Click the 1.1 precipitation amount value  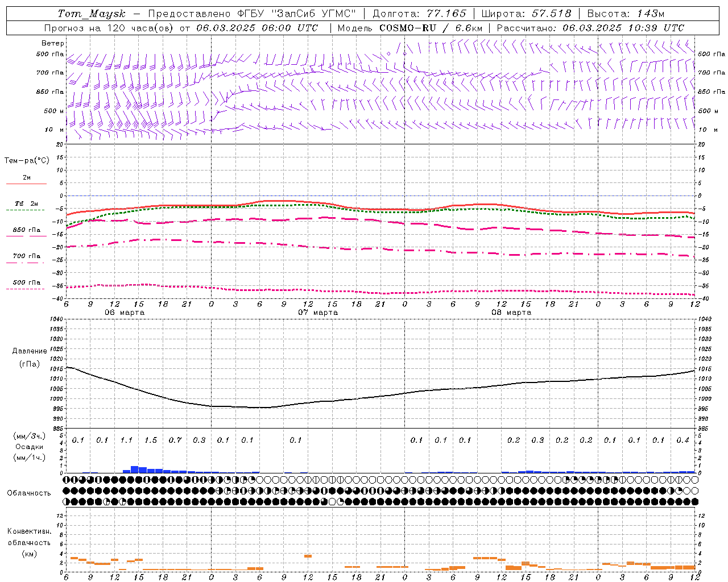point(126,440)
